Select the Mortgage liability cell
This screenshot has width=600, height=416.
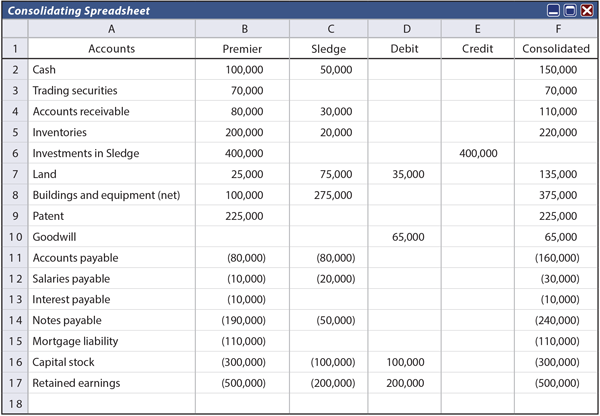[111, 341]
